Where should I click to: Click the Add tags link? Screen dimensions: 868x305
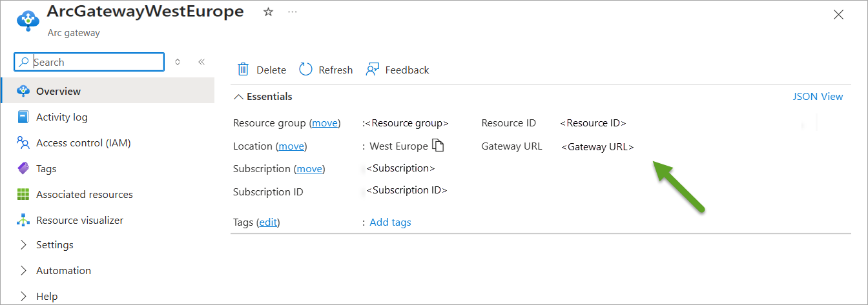click(x=390, y=222)
